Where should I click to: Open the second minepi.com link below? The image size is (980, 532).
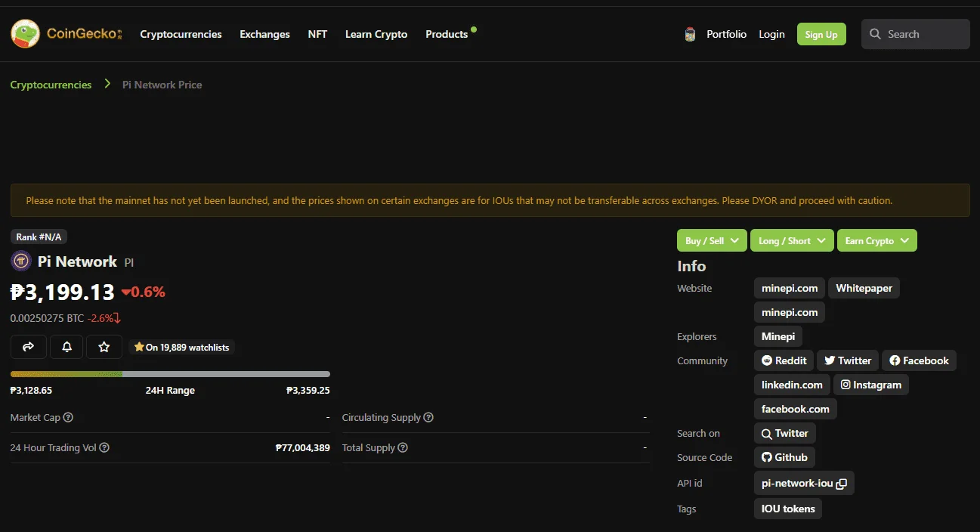tap(790, 312)
